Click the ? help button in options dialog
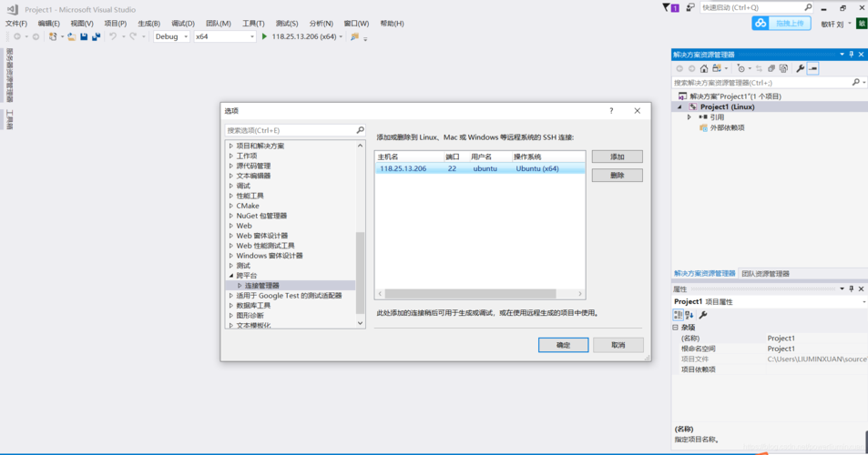Viewport: 868px width, 455px height. click(611, 111)
